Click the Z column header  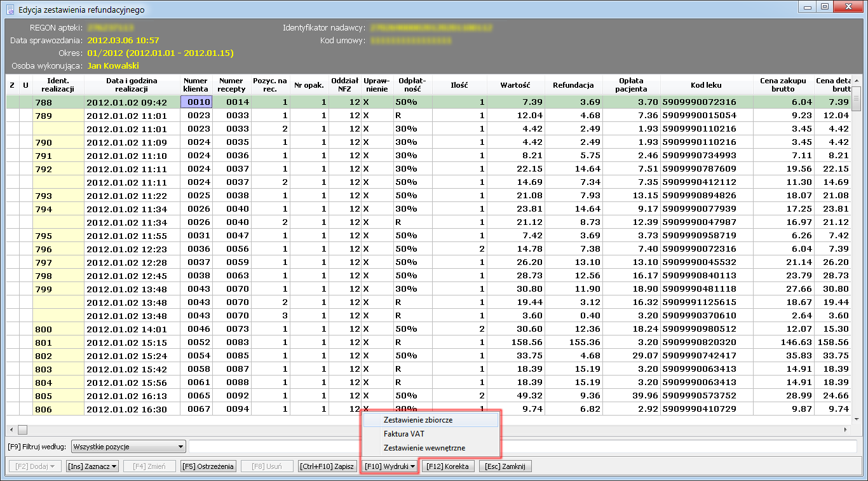[12, 85]
